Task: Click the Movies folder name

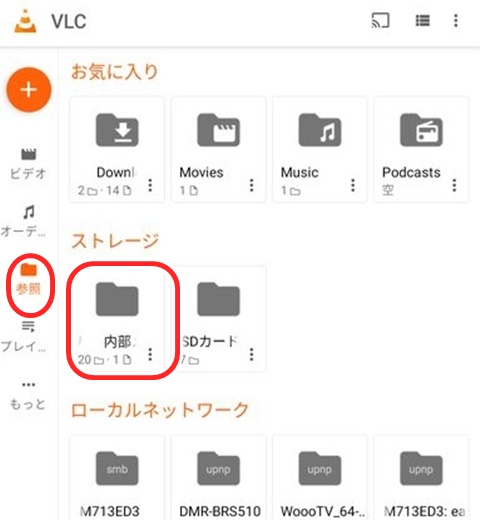Action: click(201, 172)
